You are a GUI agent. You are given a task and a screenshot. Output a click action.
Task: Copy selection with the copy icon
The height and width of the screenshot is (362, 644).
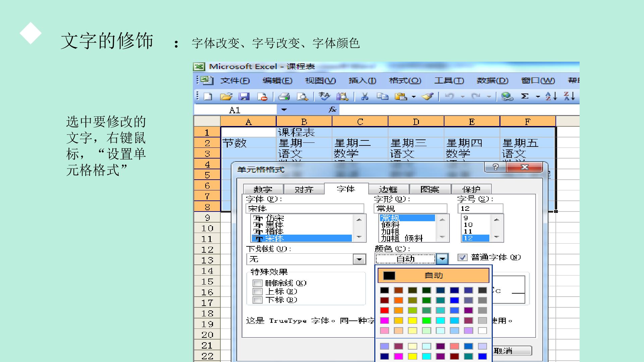382,97
